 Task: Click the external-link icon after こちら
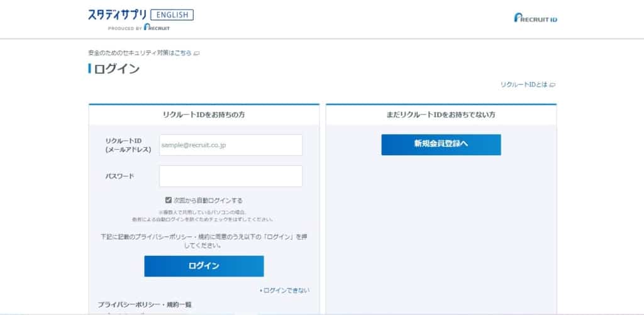[x=197, y=53]
